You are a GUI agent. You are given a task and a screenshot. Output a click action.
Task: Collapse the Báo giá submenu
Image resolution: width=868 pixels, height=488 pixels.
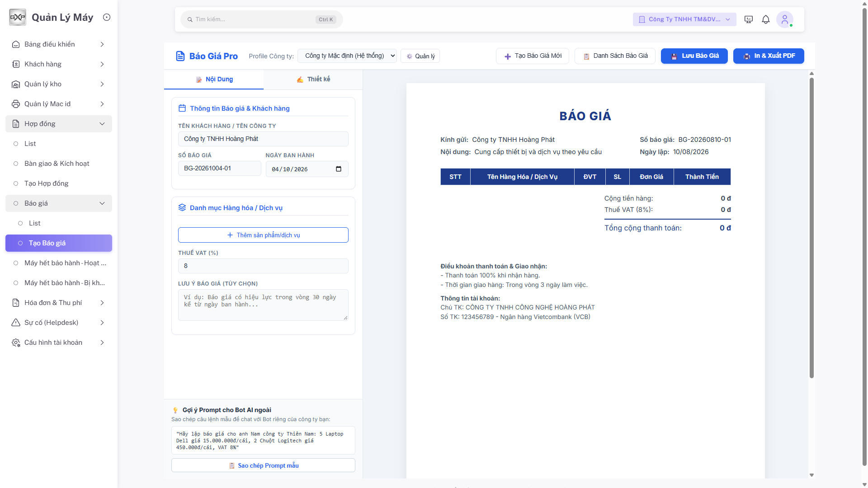tap(59, 203)
